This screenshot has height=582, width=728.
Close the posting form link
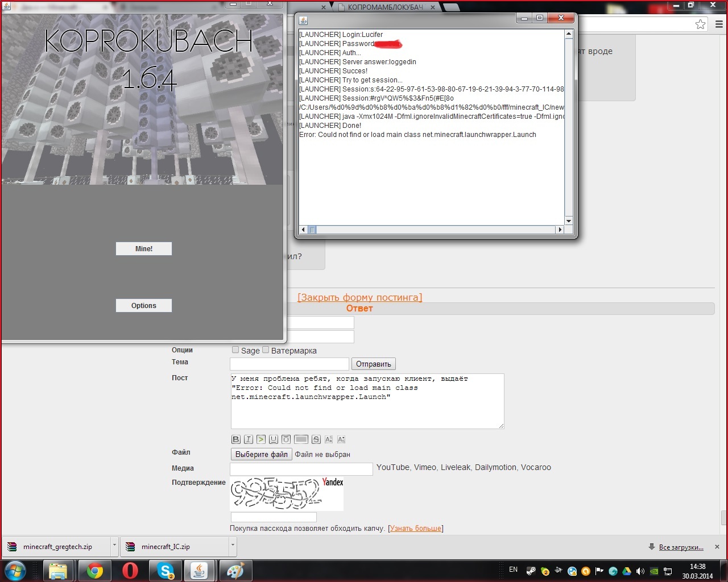coord(360,297)
